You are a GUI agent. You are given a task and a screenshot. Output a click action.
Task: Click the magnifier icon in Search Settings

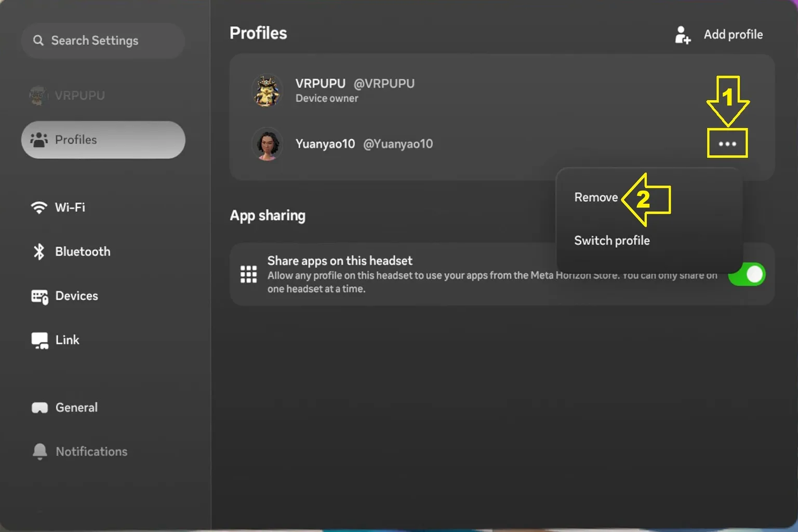tap(38, 41)
